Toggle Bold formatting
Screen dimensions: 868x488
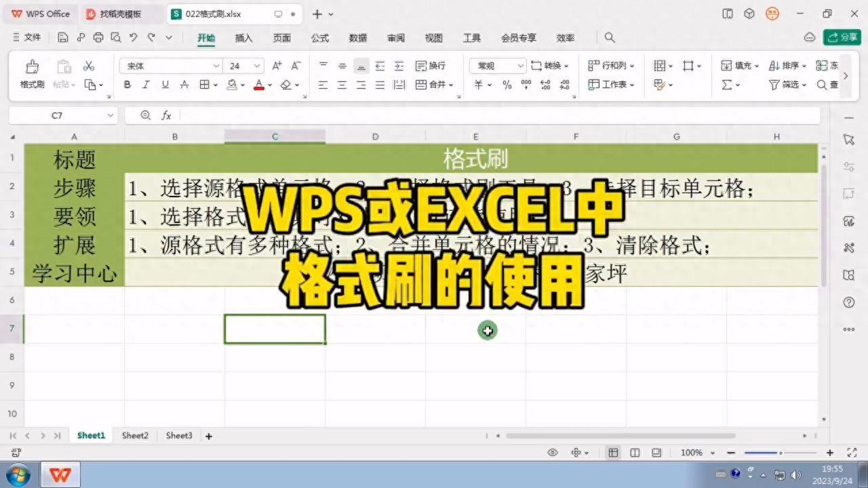click(127, 85)
